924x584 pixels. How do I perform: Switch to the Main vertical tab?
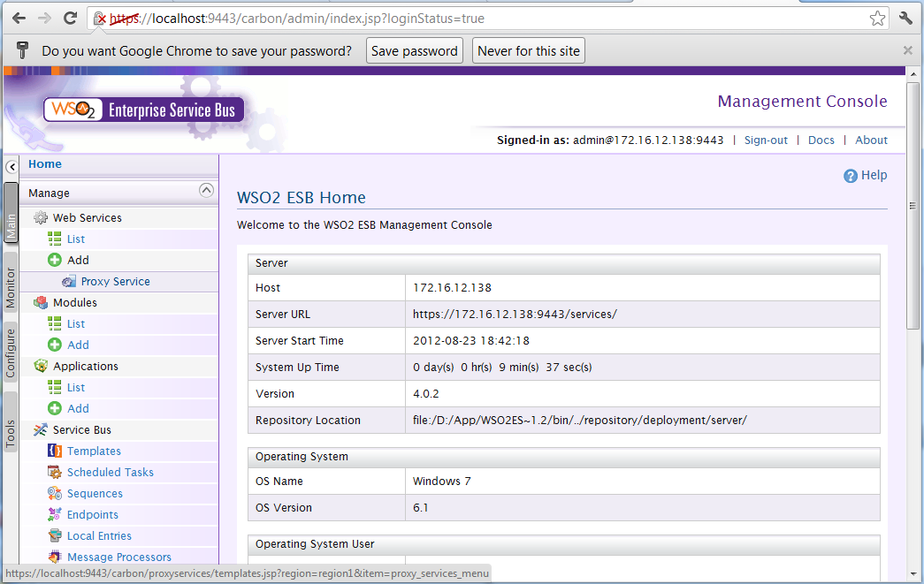coord(11,213)
